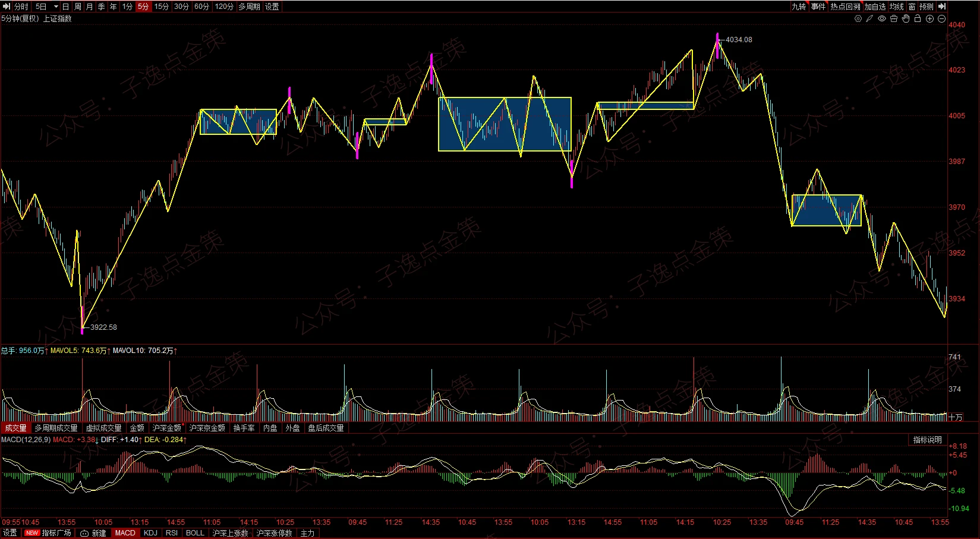Select the drawing pen tool icon
The height and width of the screenshot is (539, 980).
[869, 19]
